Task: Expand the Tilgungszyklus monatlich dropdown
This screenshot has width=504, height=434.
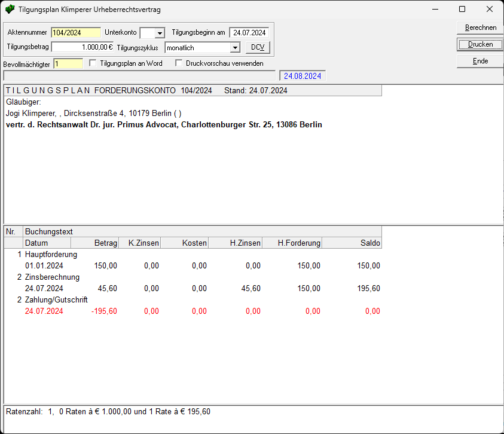Action: click(236, 48)
